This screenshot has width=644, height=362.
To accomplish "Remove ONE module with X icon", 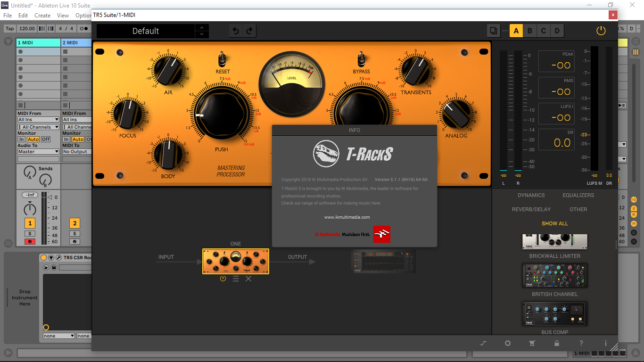I will (x=248, y=279).
